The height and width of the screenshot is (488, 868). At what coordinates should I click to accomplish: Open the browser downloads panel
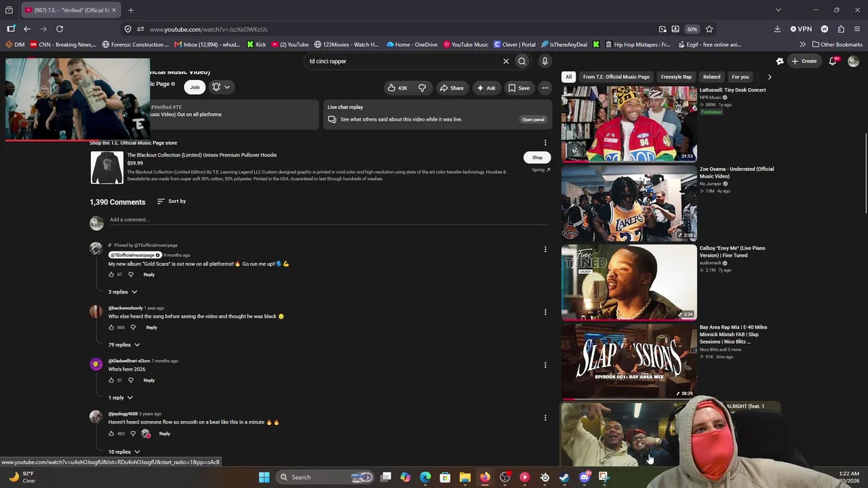pos(777,29)
